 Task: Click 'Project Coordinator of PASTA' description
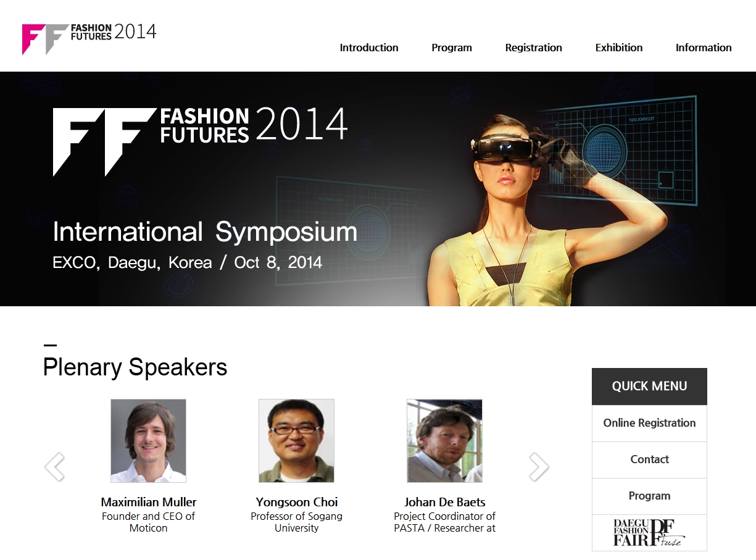coord(445,522)
